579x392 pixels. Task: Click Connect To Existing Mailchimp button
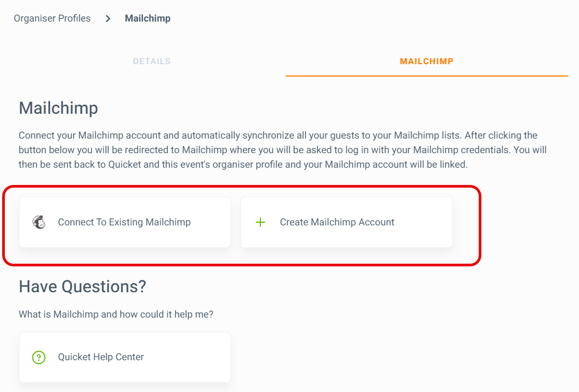(x=125, y=222)
